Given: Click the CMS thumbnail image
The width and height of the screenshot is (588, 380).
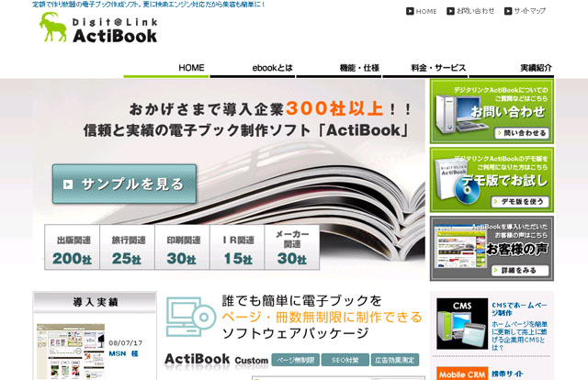Looking at the screenshot, I should (462, 324).
